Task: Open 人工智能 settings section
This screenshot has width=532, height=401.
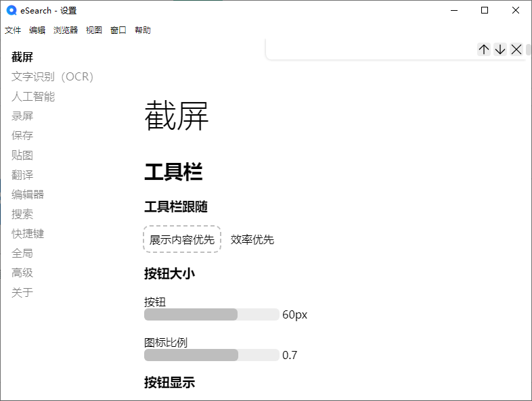Action: (33, 96)
